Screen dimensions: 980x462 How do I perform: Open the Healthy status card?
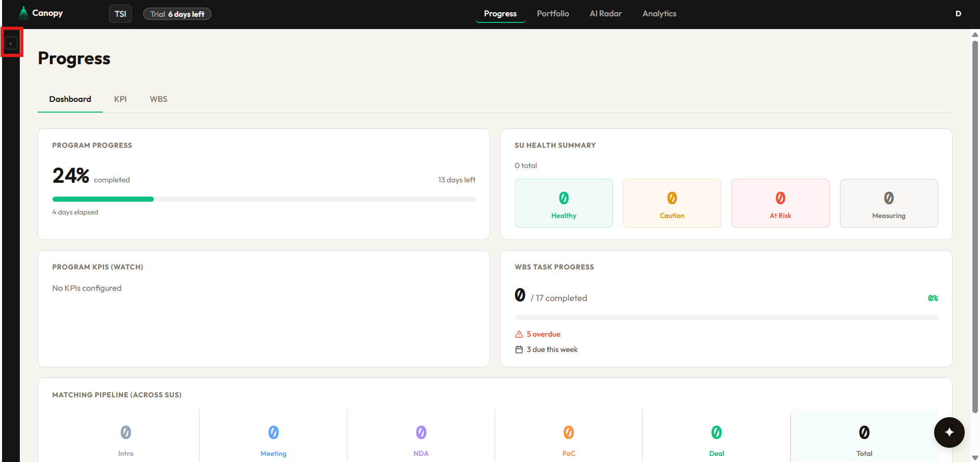coord(564,203)
